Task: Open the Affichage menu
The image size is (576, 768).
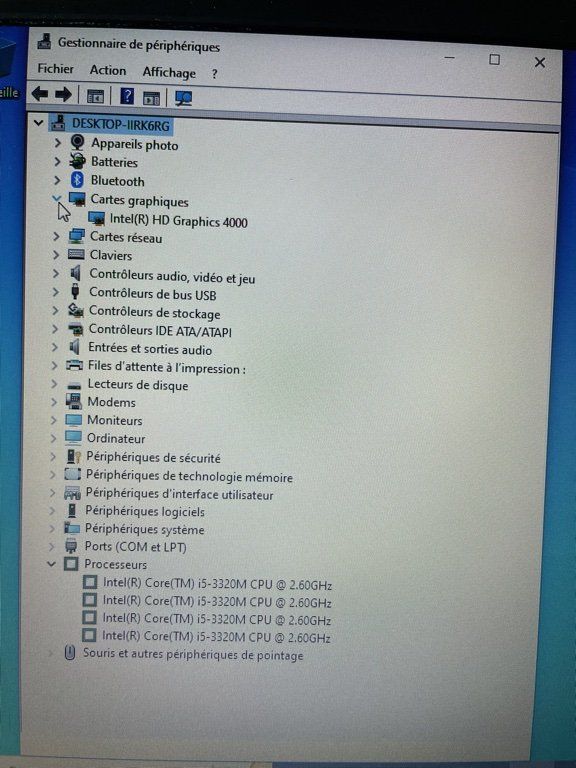Action: click(x=169, y=72)
